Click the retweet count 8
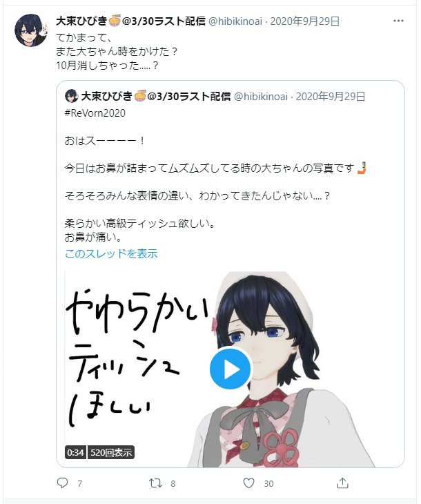This screenshot has height=504, width=421. click(173, 483)
